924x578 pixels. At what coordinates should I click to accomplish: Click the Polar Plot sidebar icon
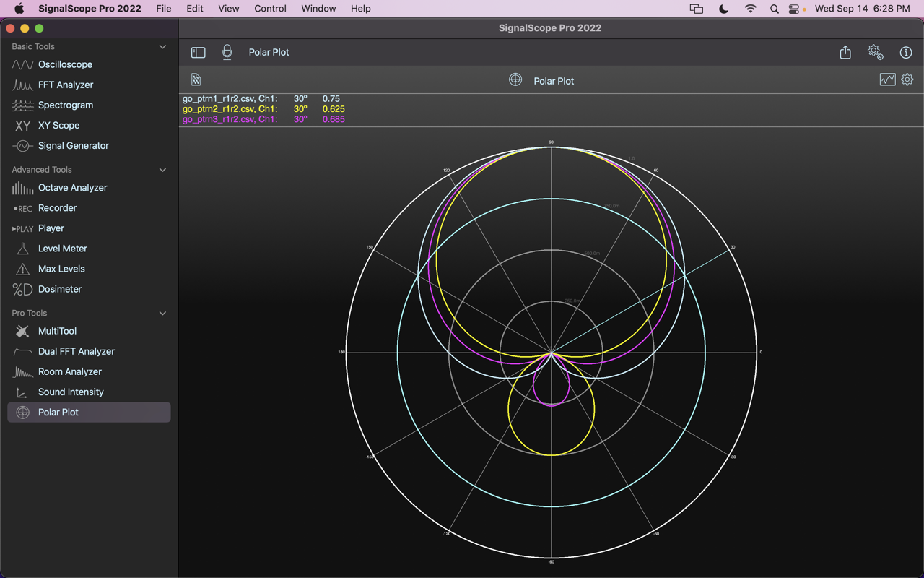point(22,412)
